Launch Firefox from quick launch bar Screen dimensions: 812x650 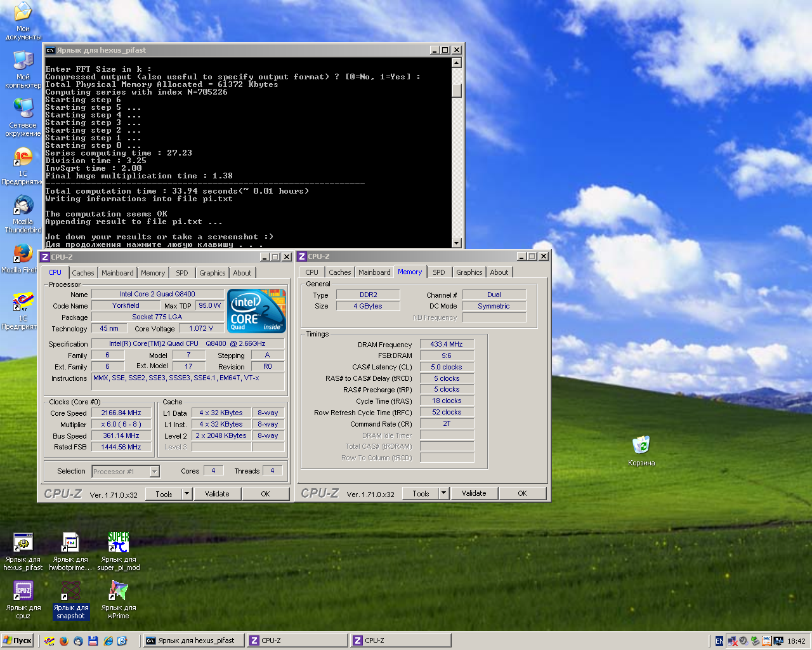point(64,641)
